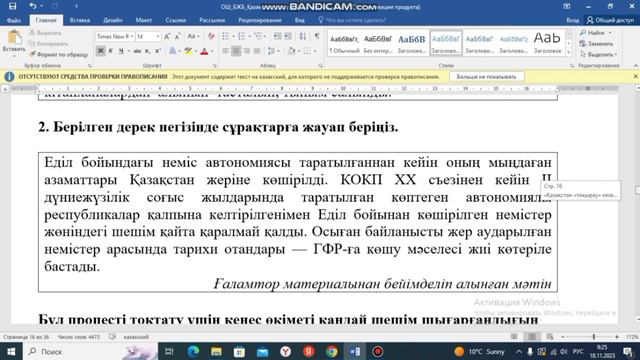640x360 pixels.
Task: Open the Font (Шрифт) dialog launcher
Action: tap(214, 65)
